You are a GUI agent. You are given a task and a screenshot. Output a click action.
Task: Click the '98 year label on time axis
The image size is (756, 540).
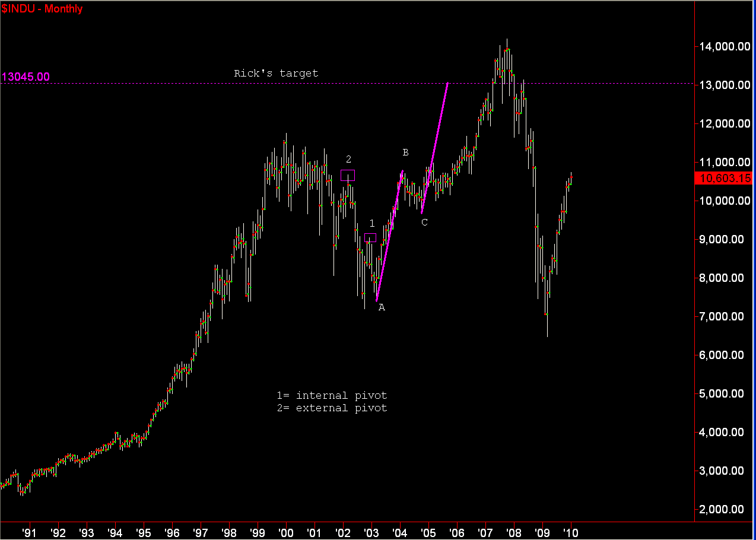click(229, 532)
